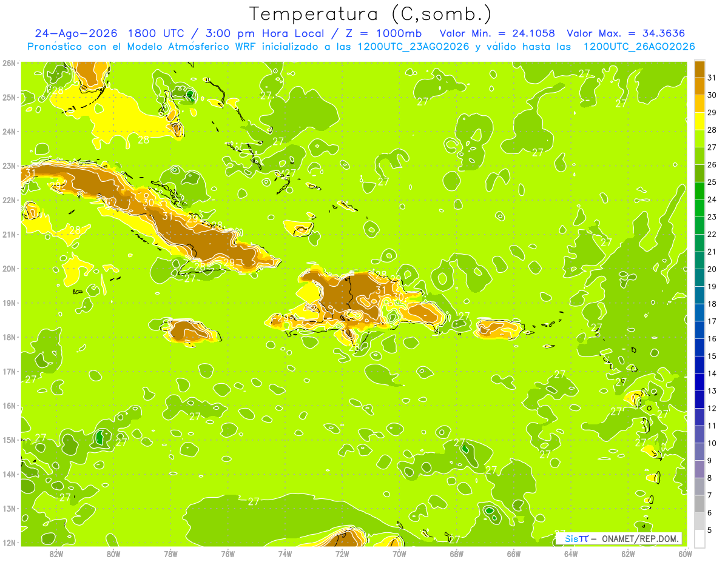Click legend value 17 on the color bar
728x562 pixels.
[712, 321]
